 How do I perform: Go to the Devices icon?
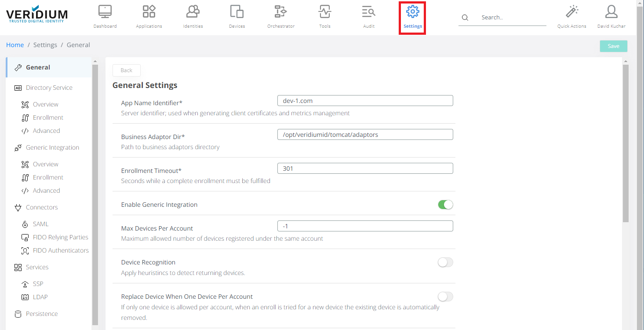(237, 12)
